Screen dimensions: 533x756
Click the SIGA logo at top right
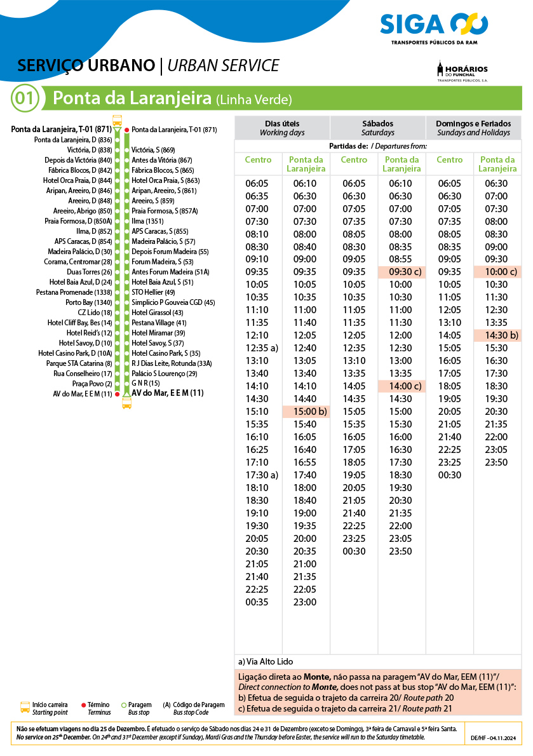click(x=434, y=27)
